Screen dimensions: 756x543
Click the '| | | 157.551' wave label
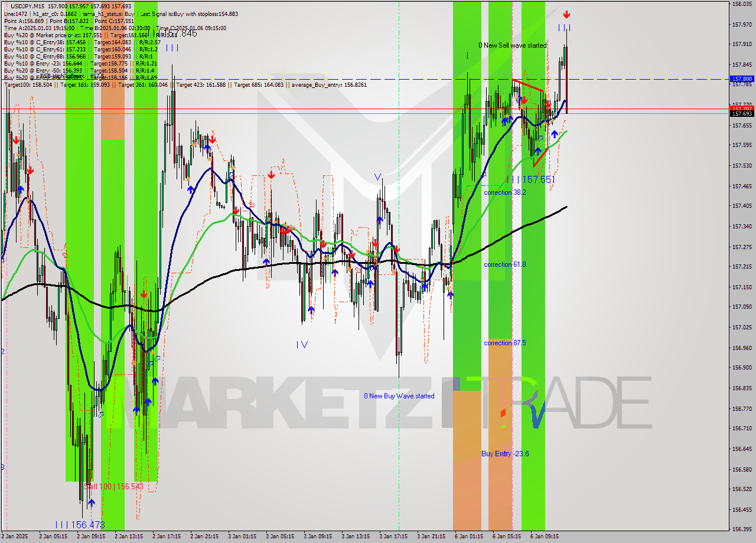pyautogui.click(x=531, y=179)
